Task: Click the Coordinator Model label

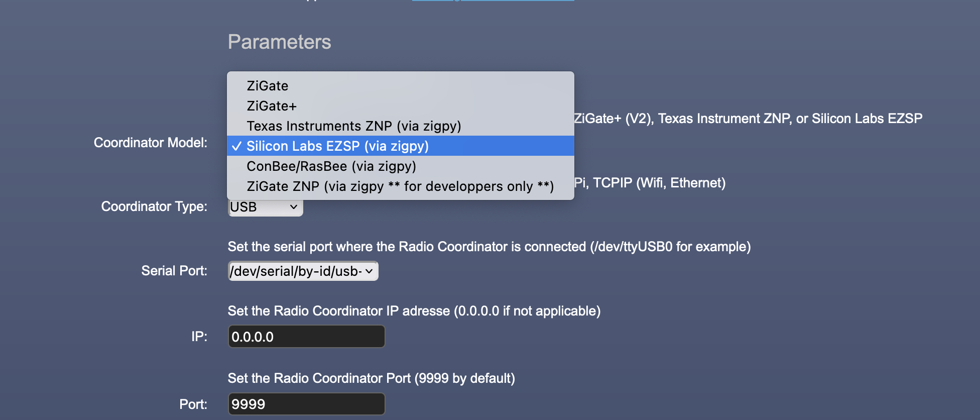Action: pos(151,143)
